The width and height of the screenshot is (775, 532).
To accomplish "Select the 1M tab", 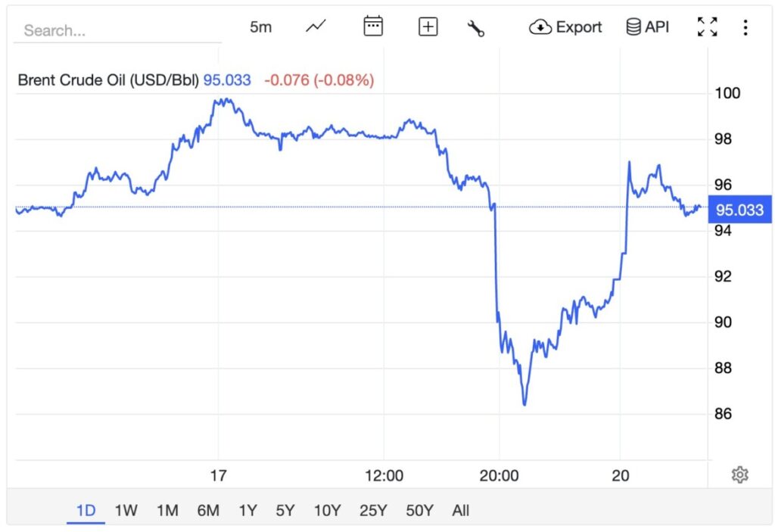I will [167, 510].
